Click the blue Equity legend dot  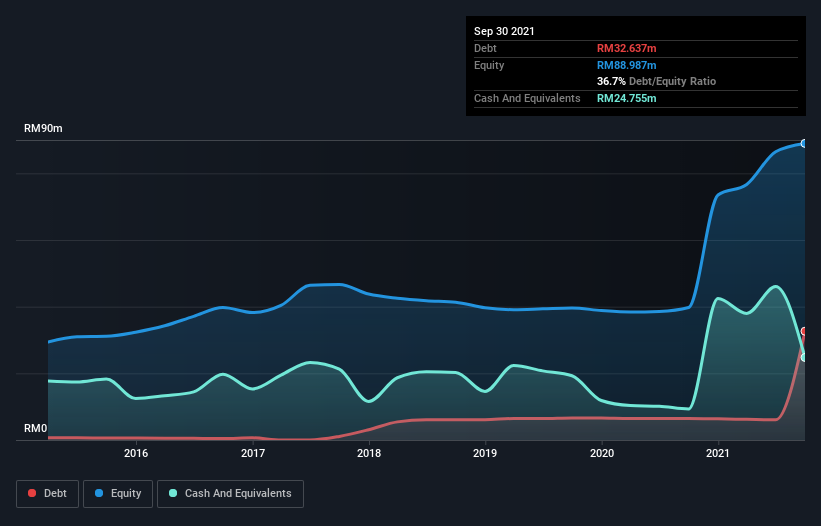(x=99, y=493)
